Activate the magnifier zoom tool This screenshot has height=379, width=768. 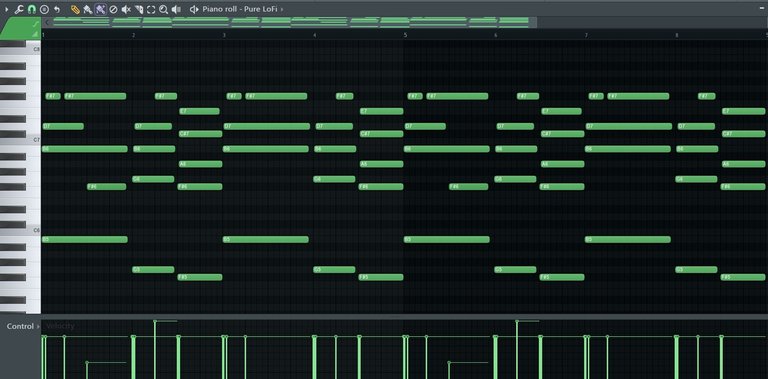coord(164,9)
